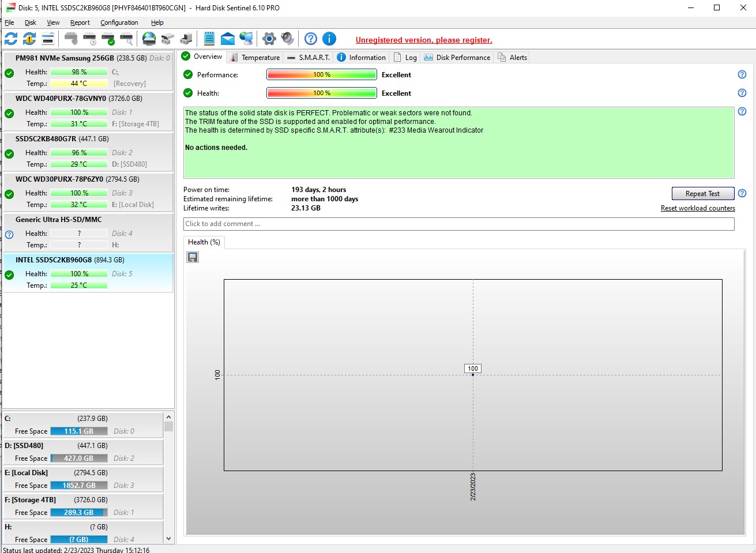
Task: Click the speaker sound icon in toolbar
Action: [x=287, y=39]
